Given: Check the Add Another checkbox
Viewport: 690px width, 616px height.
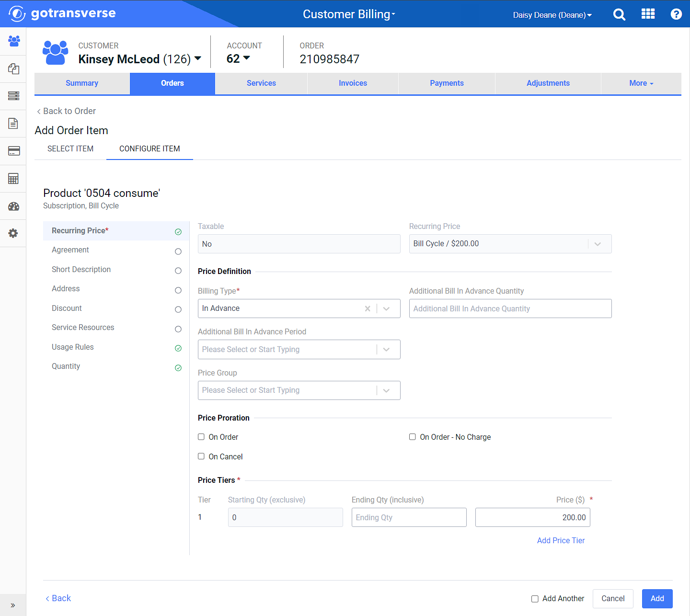Looking at the screenshot, I should click(535, 599).
